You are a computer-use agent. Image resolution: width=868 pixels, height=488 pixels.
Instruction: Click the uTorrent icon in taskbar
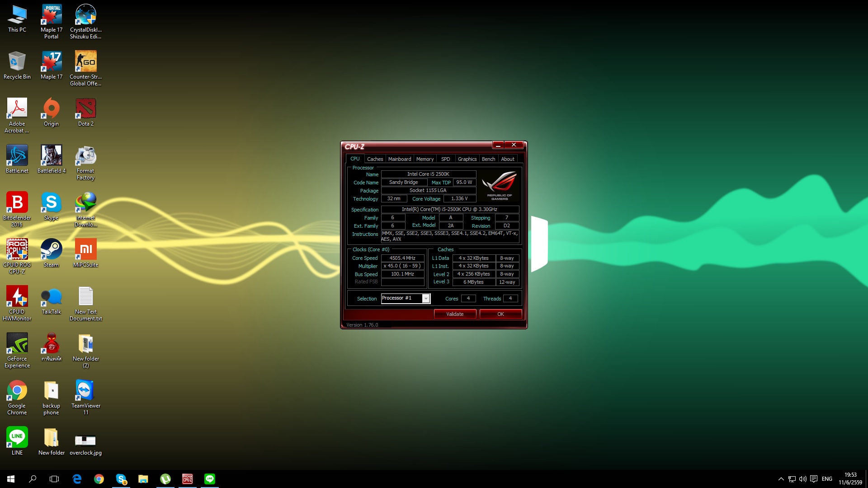click(165, 479)
